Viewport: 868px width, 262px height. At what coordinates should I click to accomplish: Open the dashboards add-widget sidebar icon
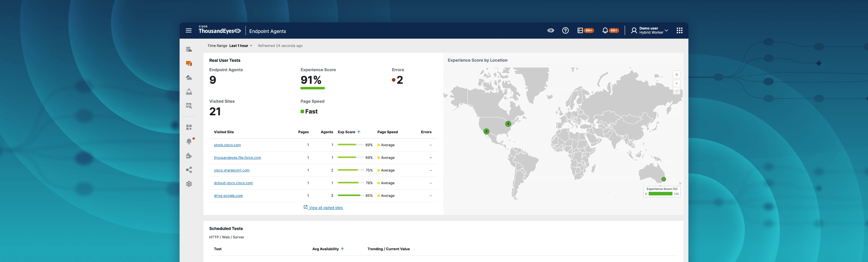tap(189, 128)
